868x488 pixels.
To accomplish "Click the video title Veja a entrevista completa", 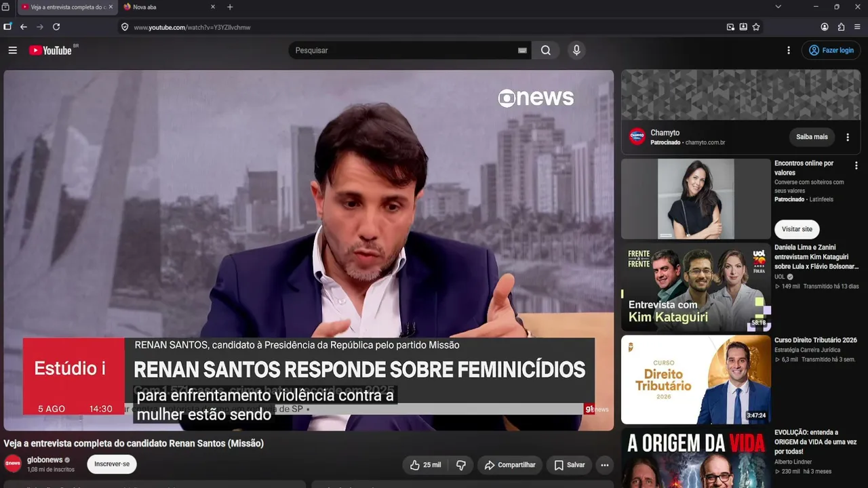I will 134,443.
